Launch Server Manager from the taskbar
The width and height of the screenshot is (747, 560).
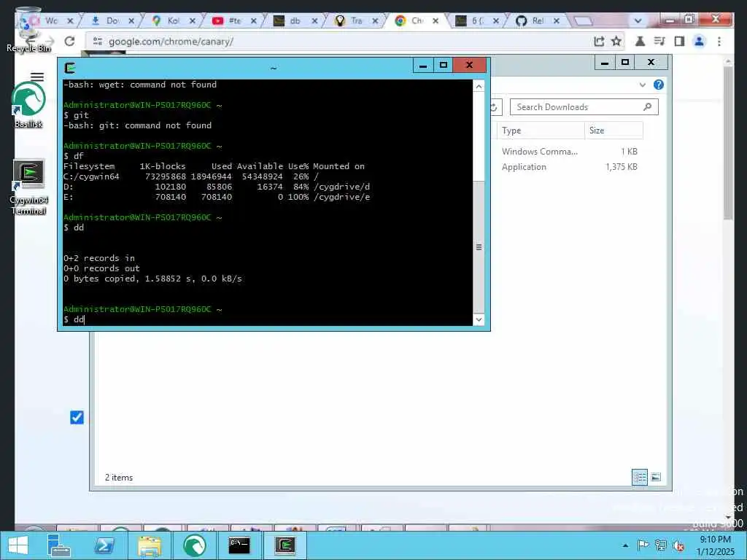click(x=59, y=545)
